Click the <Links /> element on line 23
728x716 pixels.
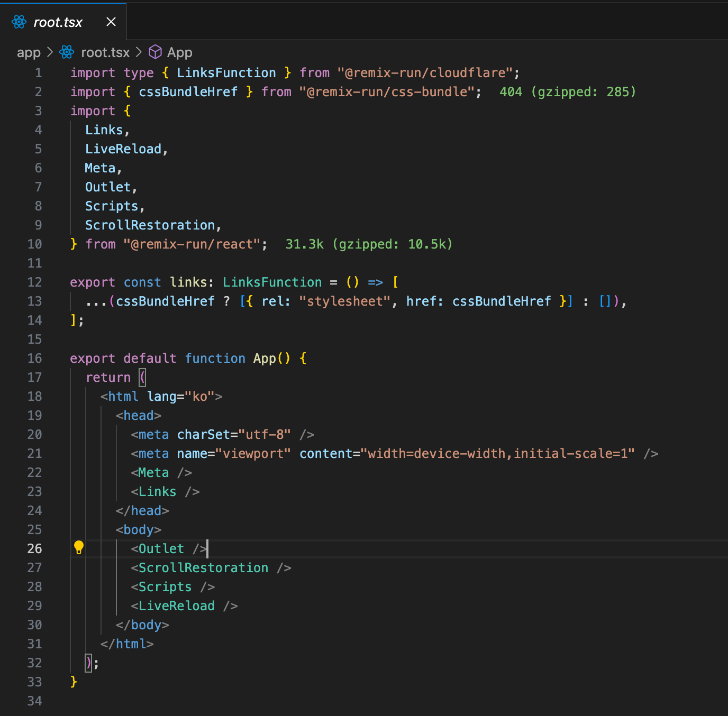(x=165, y=492)
